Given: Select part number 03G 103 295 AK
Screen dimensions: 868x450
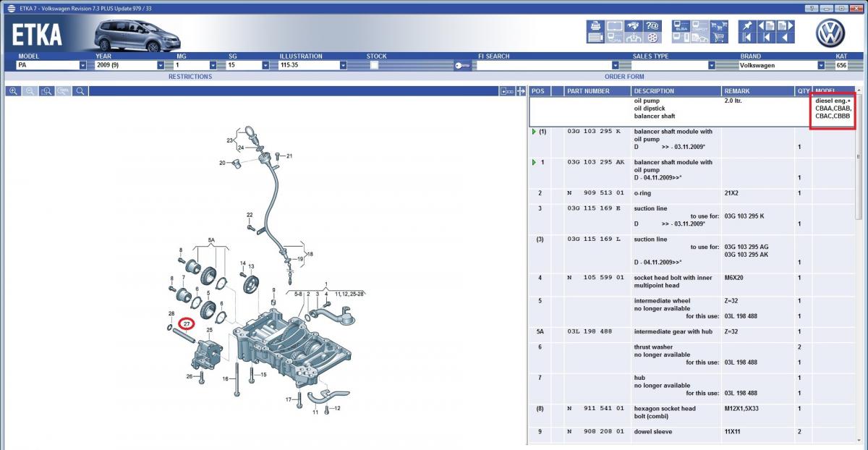Looking at the screenshot, I should point(596,162).
